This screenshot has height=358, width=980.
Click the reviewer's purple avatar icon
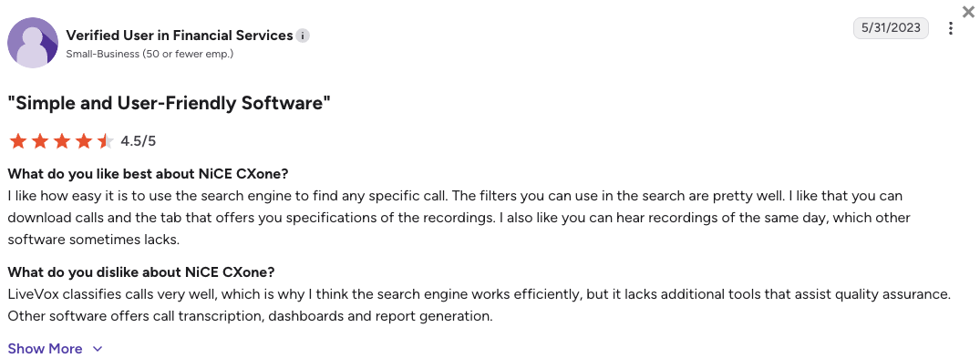pos(33,43)
